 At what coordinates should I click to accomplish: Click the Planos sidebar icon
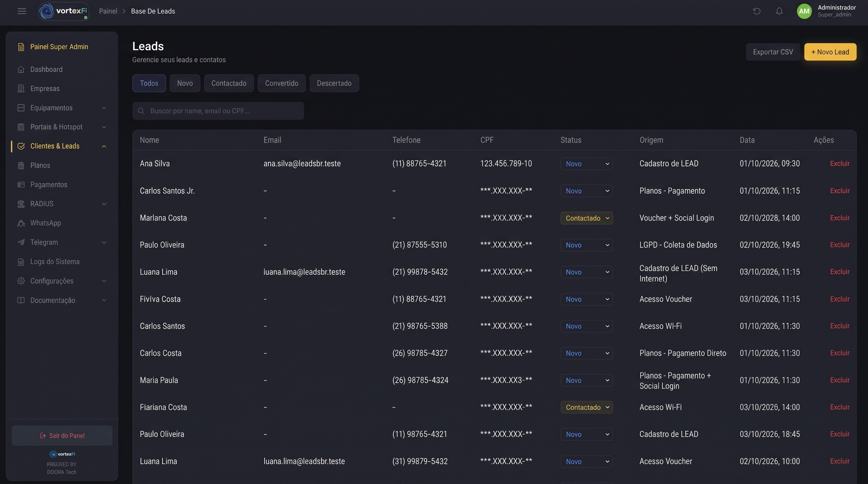(21, 165)
